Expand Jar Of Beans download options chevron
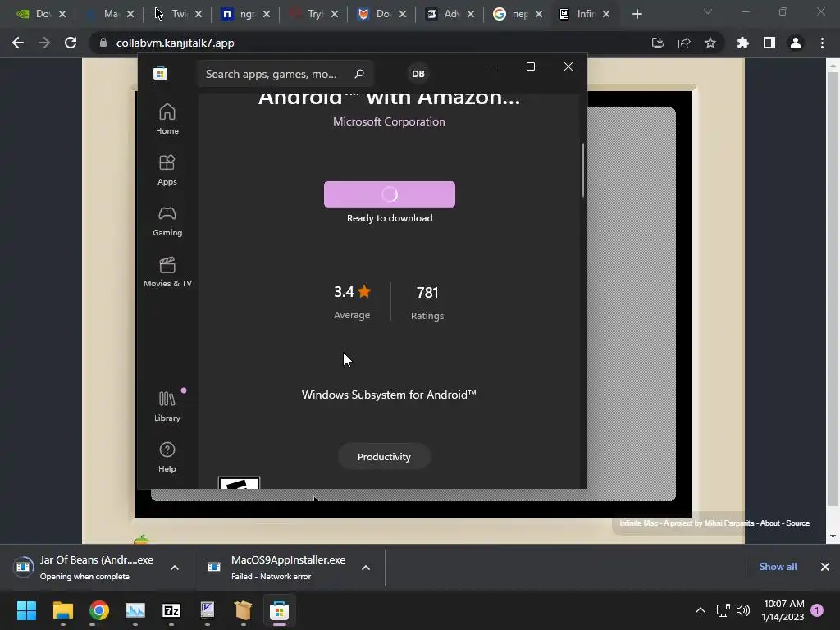 pyautogui.click(x=175, y=568)
